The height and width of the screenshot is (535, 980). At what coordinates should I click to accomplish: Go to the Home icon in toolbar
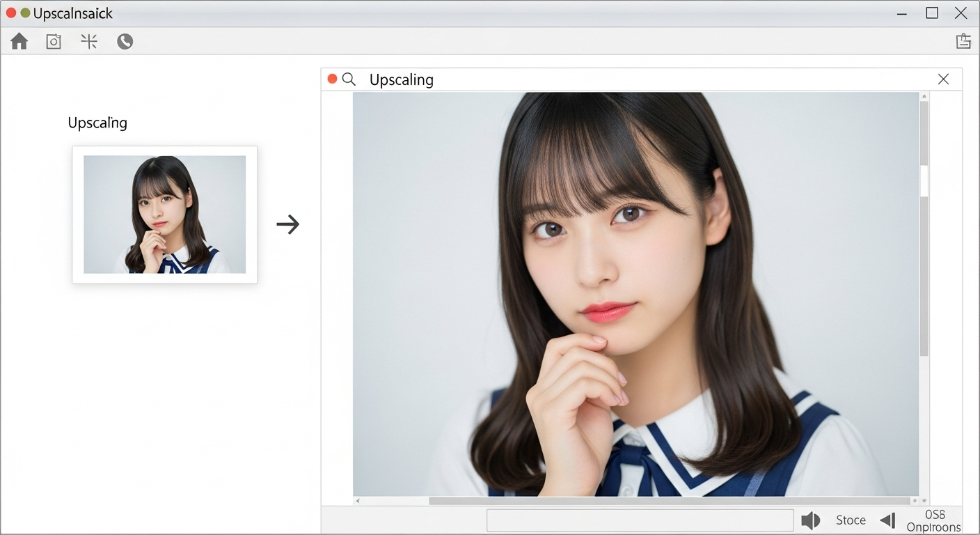19,42
